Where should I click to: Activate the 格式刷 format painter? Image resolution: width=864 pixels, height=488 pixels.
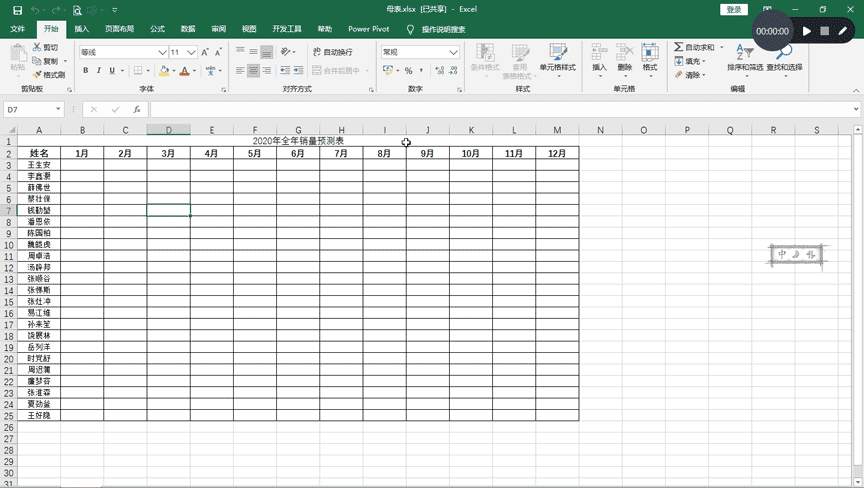click(48, 74)
